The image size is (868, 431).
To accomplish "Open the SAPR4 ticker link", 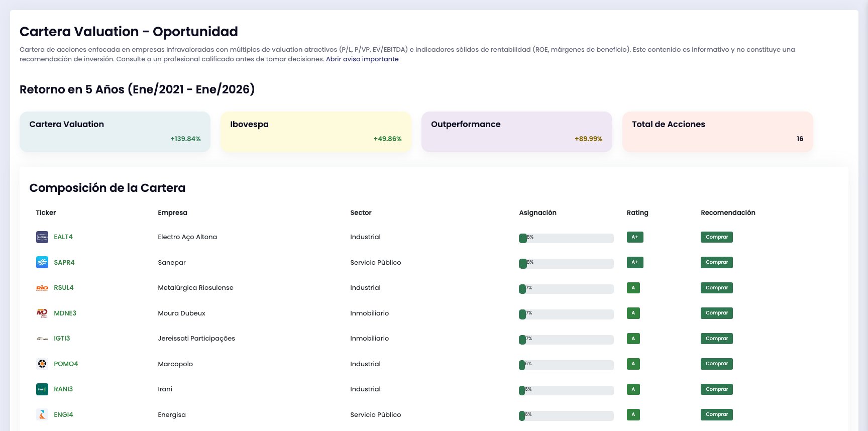I will pos(64,262).
